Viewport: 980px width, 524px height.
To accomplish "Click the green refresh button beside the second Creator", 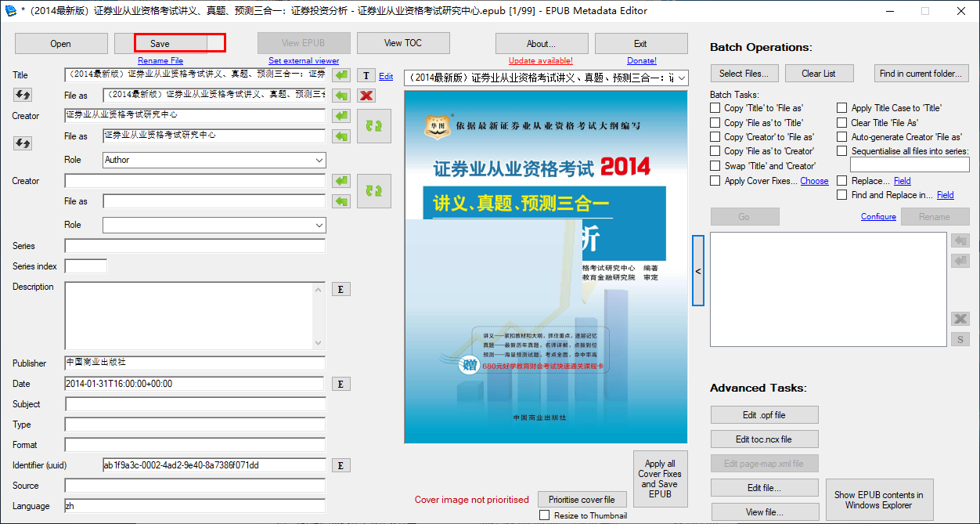I will [x=374, y=191].
